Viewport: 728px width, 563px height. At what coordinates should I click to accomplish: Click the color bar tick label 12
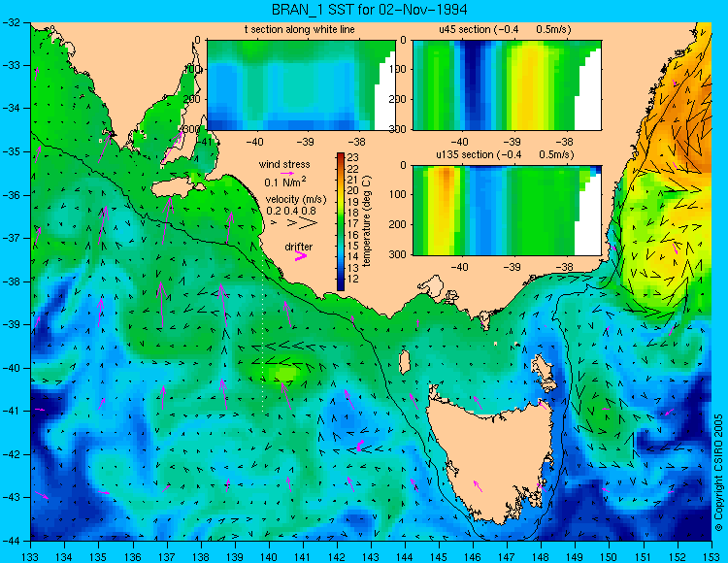point(353,279)
